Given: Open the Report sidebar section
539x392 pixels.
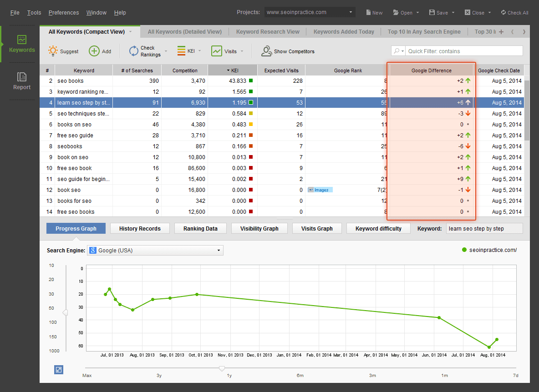Looking at the screenshot, I should pyautogui.click(x=21, y=81).
